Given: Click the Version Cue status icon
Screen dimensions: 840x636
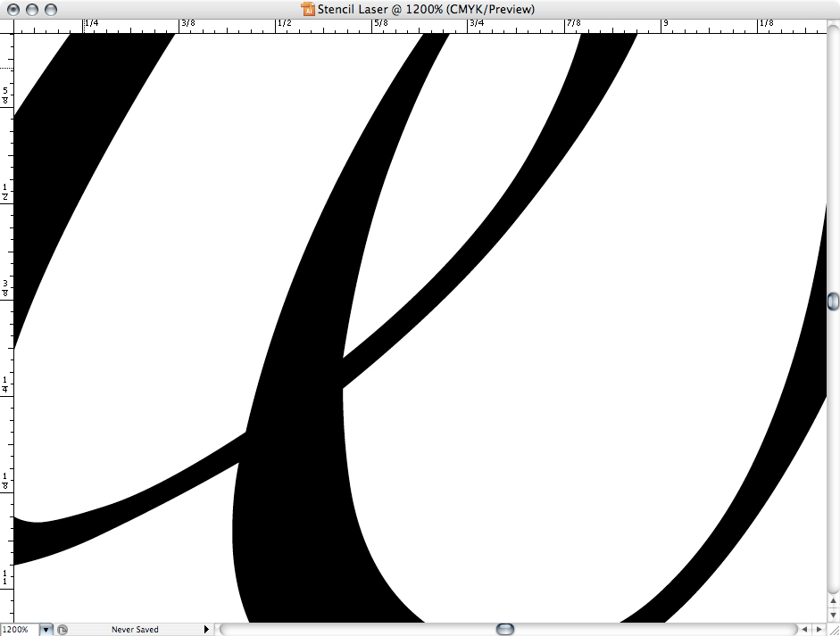Looking at the screenshot, I should pyautogui.click(x=62, y=630).
